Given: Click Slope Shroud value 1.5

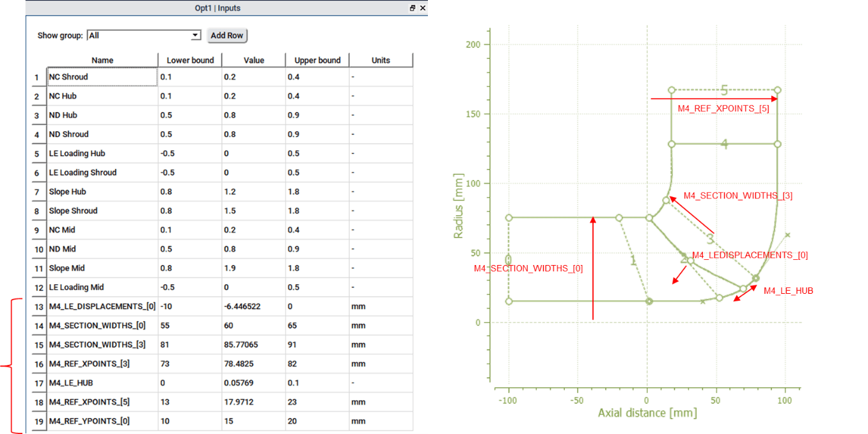Looking at the screenshot, I should pyautogui.click(x=253, y=211).
